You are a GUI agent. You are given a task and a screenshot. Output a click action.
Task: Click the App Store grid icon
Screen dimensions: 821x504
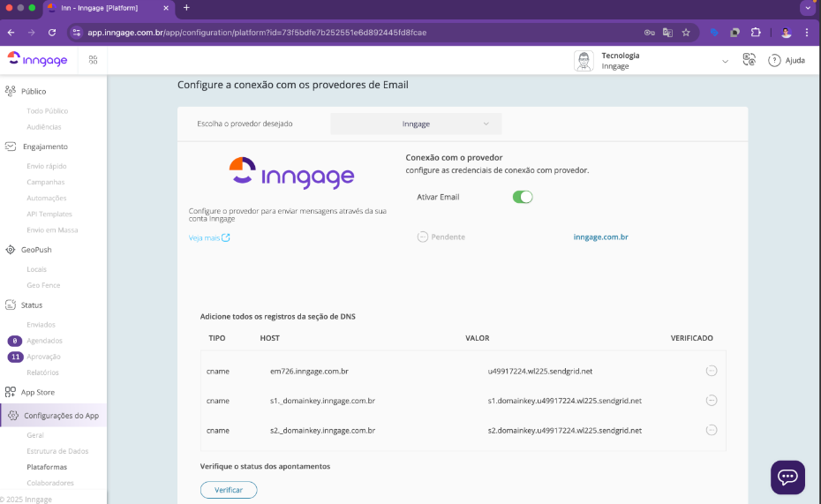tap(10, 392)
